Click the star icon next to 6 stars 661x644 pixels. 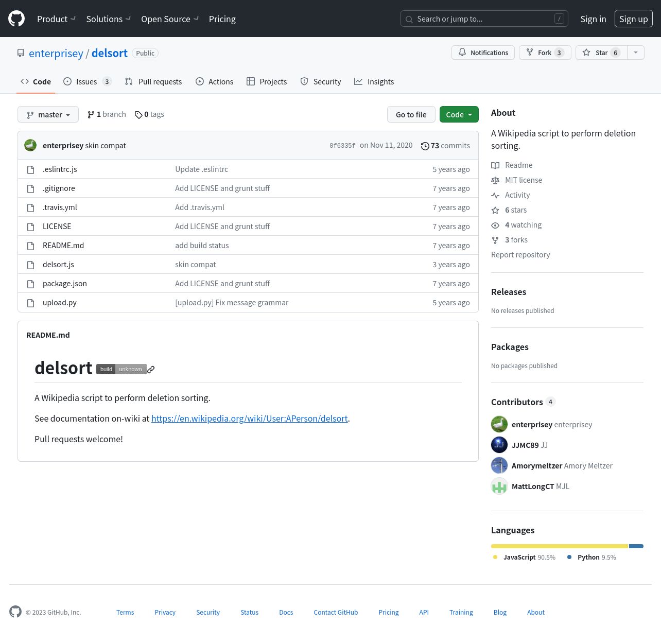click(495, 210)
